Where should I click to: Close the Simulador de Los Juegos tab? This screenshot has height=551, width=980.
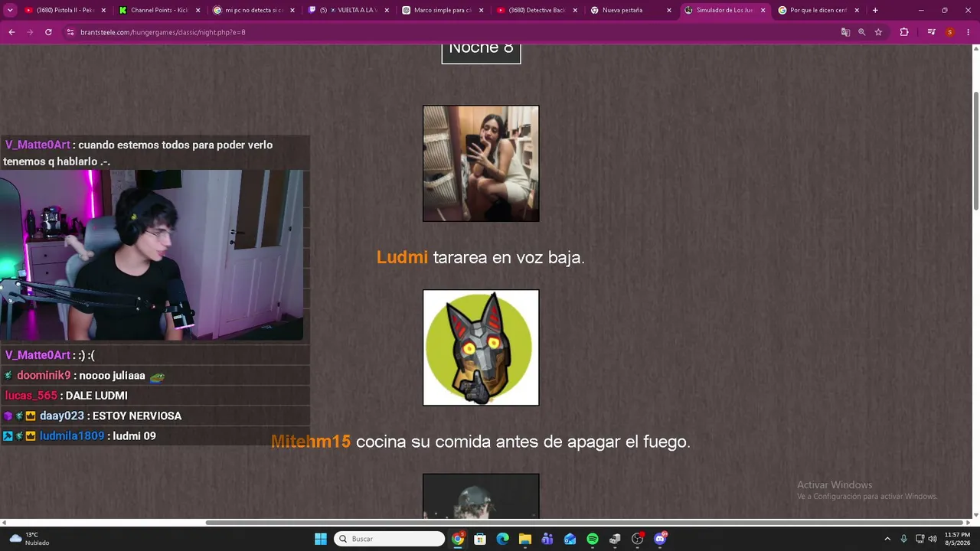(x=763, y=10)
